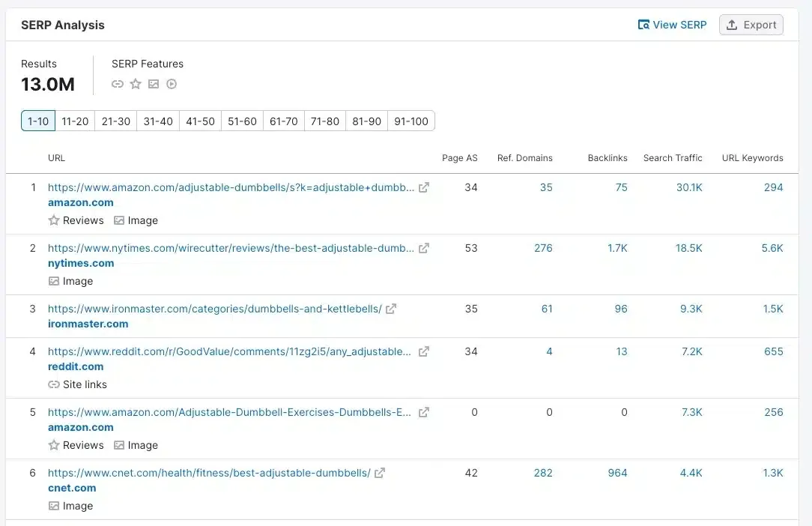The width and height of the screenshot is (812, 526).
Task: Click external link icon on nytimes wirecutter result
Action: click(424, 248)
